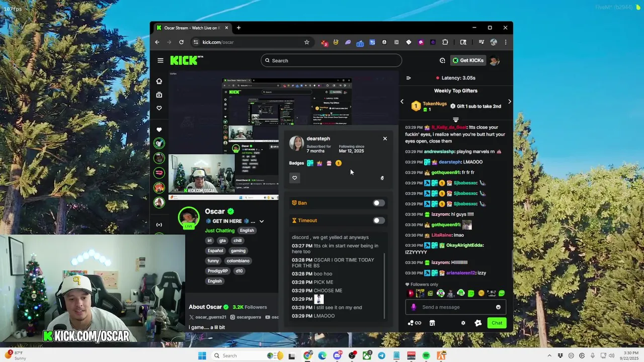Show next Weekly Top Gifter
Image resolution: width=644 pixels, height=362 pixels.
click(509, 102)
